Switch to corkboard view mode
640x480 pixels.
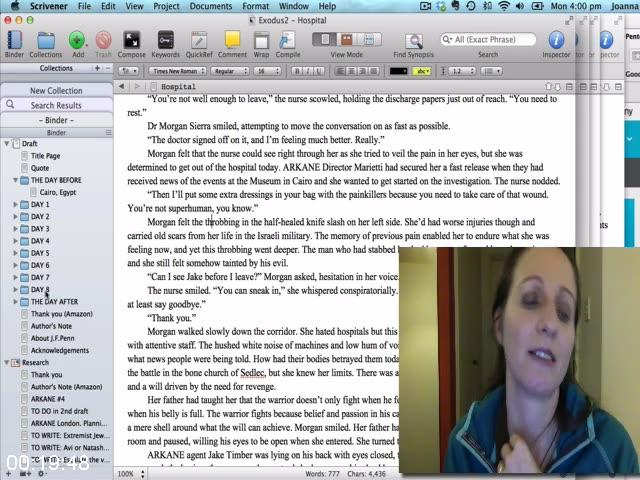tap(347, 40)
